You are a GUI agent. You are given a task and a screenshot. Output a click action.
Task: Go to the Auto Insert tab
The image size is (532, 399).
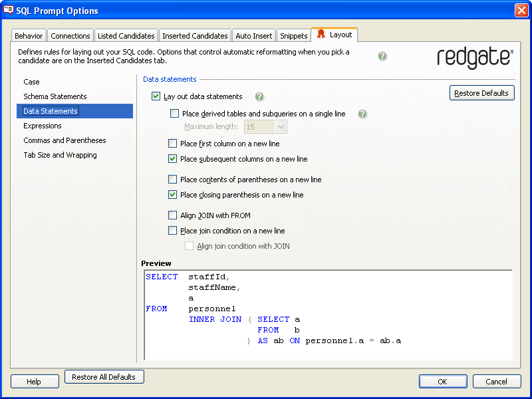coord(254,36)
